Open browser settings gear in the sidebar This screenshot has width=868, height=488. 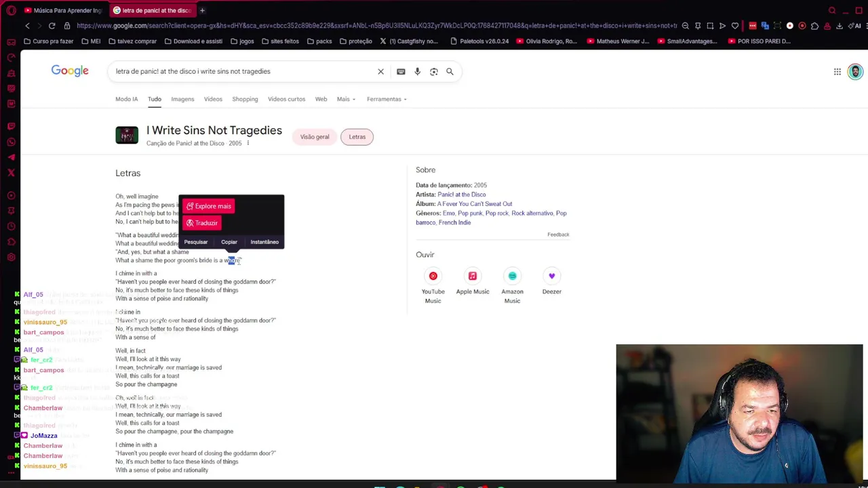(11, 257)
